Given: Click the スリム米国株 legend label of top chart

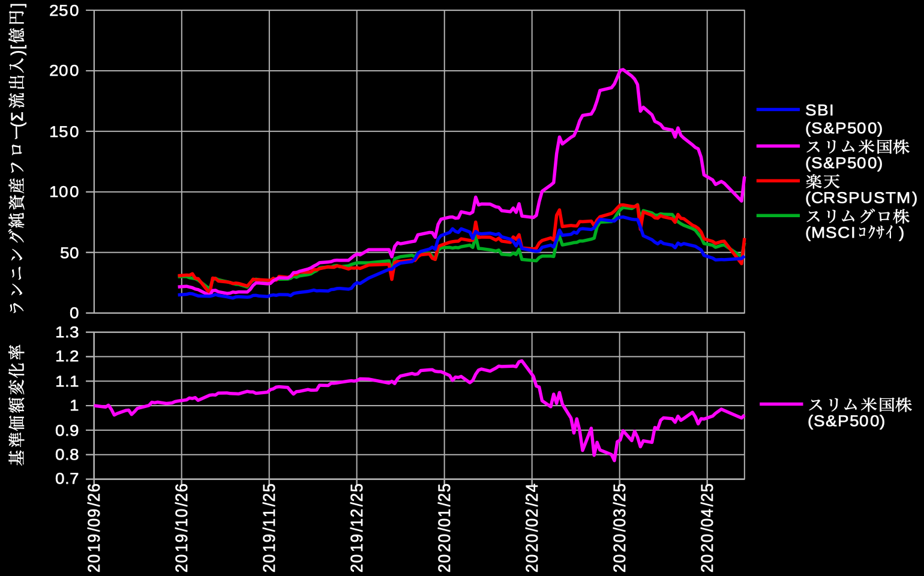Looking at the screenshot, I should (857, 155).
